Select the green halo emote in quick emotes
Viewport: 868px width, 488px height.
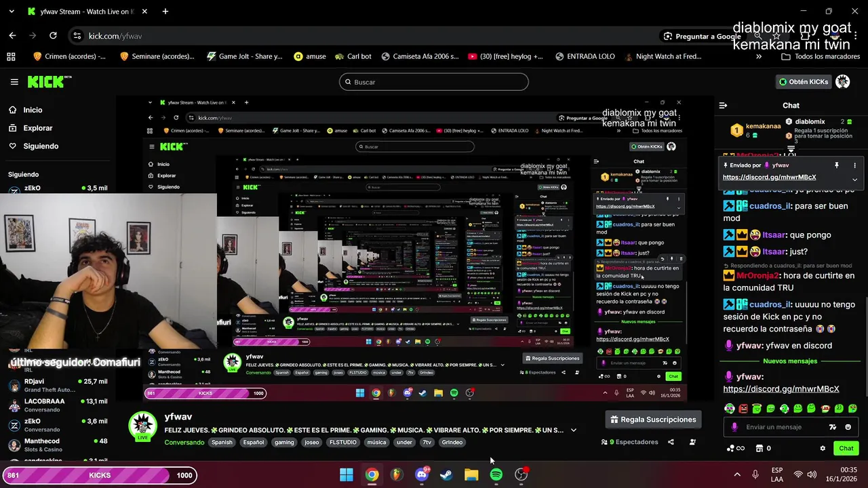pyautogui.click(x=757, y=409)
